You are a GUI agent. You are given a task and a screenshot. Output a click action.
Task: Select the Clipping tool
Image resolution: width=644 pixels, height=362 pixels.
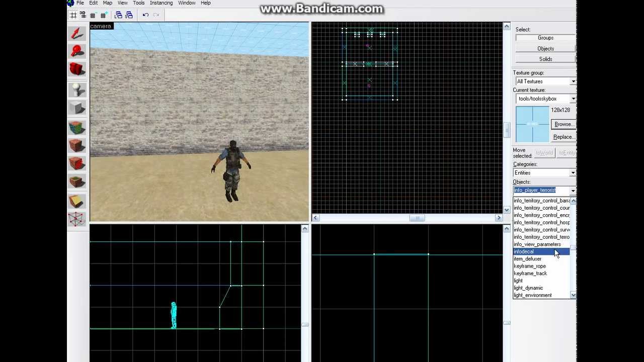click(x=77, y=201)
